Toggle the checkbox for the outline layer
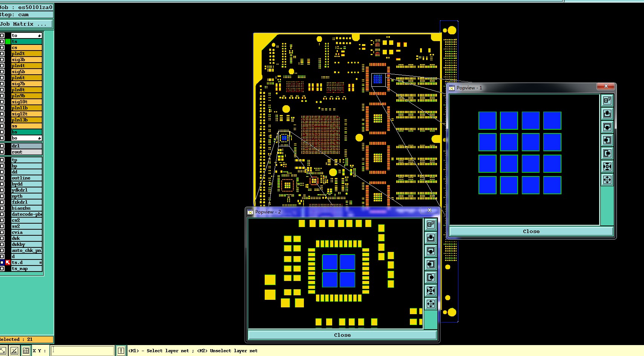 [2, 178]
